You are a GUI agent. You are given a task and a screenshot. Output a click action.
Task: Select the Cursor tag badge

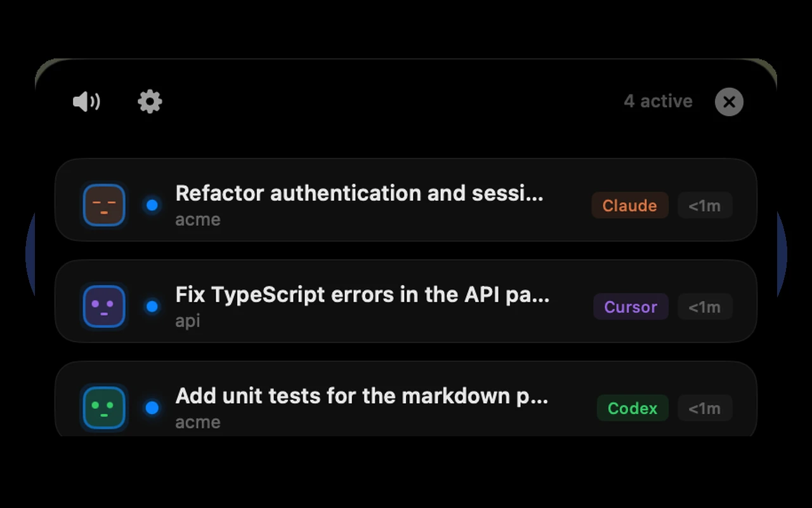click(631, 307)
